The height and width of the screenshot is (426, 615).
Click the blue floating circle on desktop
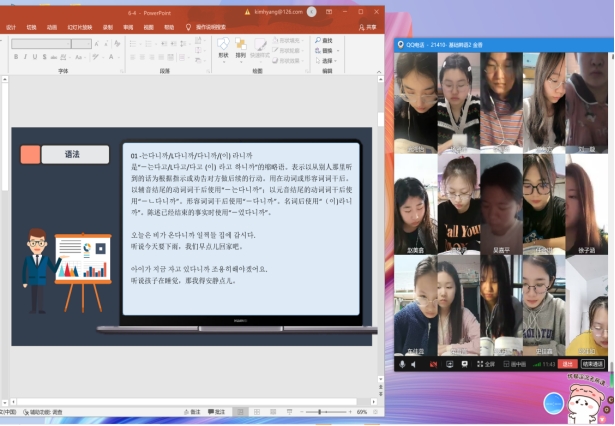(x=553, y=402)
